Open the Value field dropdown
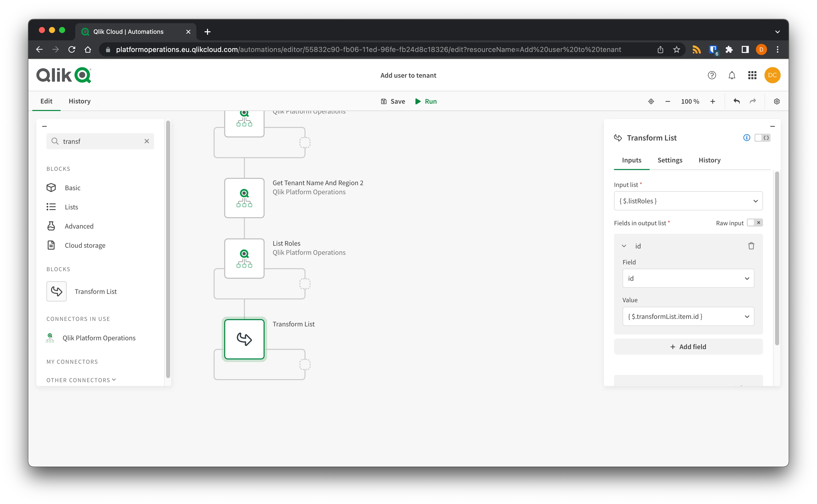The image size is (817, 504). coord(688,317)
